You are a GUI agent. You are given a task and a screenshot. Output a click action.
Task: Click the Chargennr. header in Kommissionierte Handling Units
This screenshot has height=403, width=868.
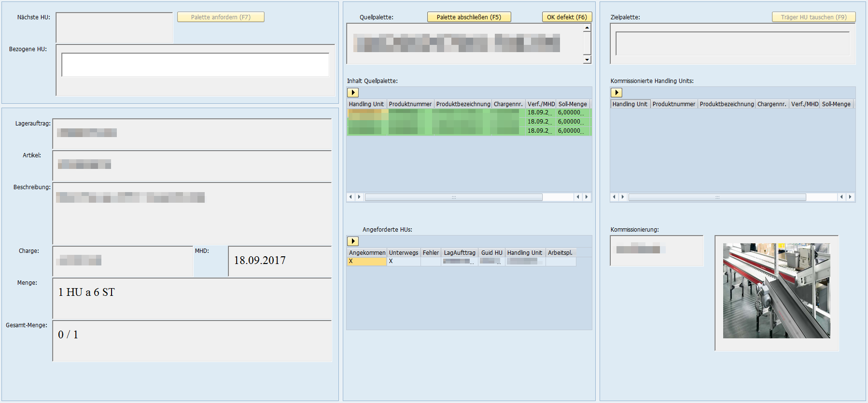[771, 104]
